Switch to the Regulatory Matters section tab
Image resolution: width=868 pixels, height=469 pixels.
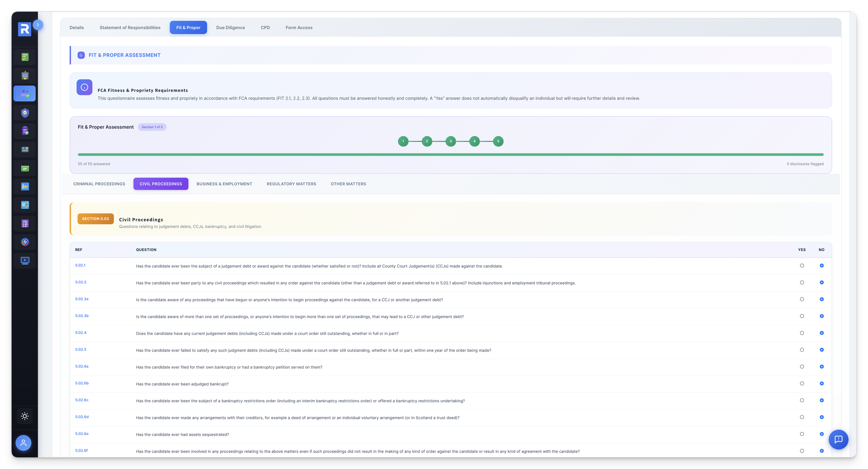[x=291, y=184]
